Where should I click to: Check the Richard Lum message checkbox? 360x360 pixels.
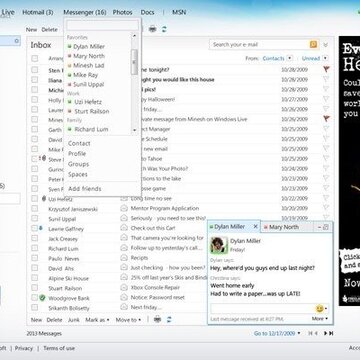[35, 248]
